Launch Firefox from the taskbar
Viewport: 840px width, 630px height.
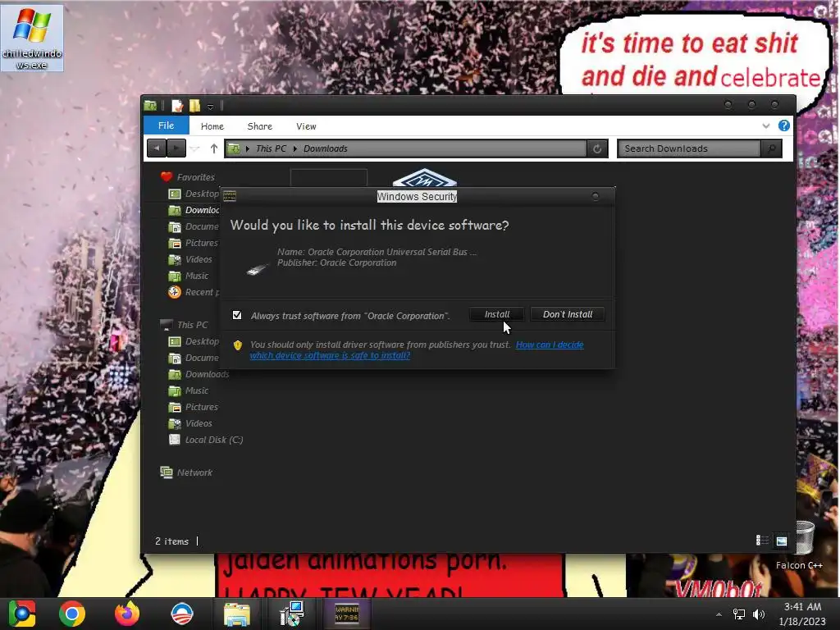127,614
